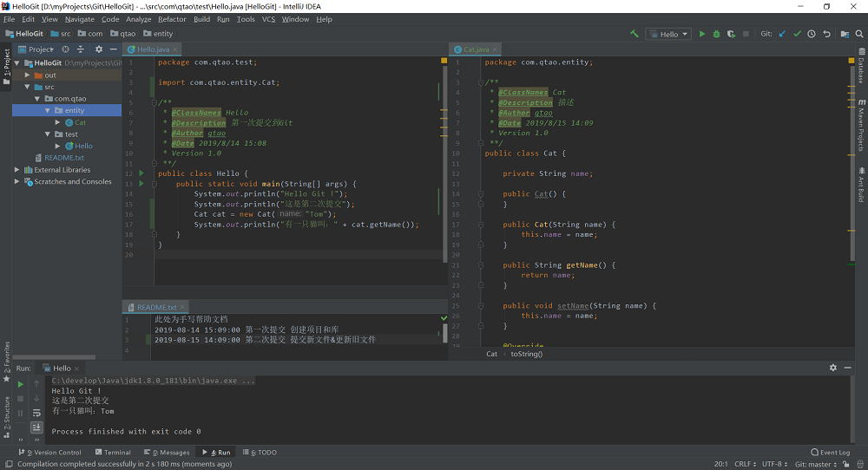Open Project Structure icon in toolbar
The width and height of the screenshot is (868, 470).
tap(845, 34)
